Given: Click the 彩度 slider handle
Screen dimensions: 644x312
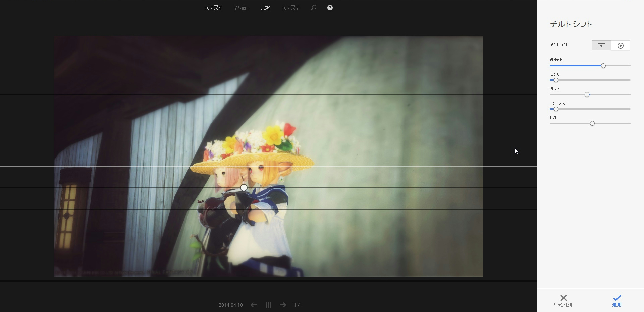Looking at the screenshot, I should tap(592, 123).
